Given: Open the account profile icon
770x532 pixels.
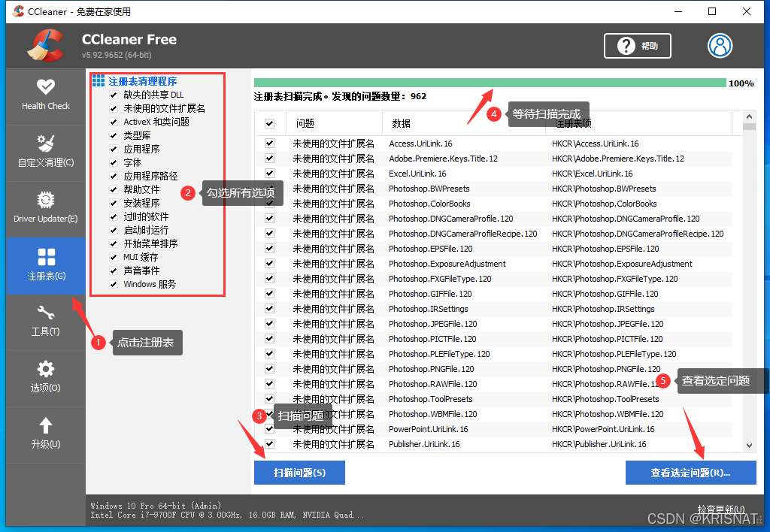Looking at the screenshot, I should (720, 46).
